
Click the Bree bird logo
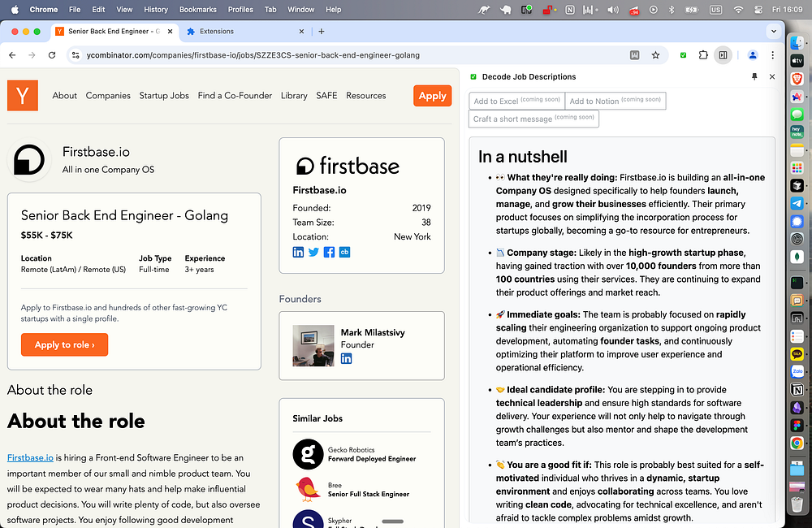click(308, 489)
